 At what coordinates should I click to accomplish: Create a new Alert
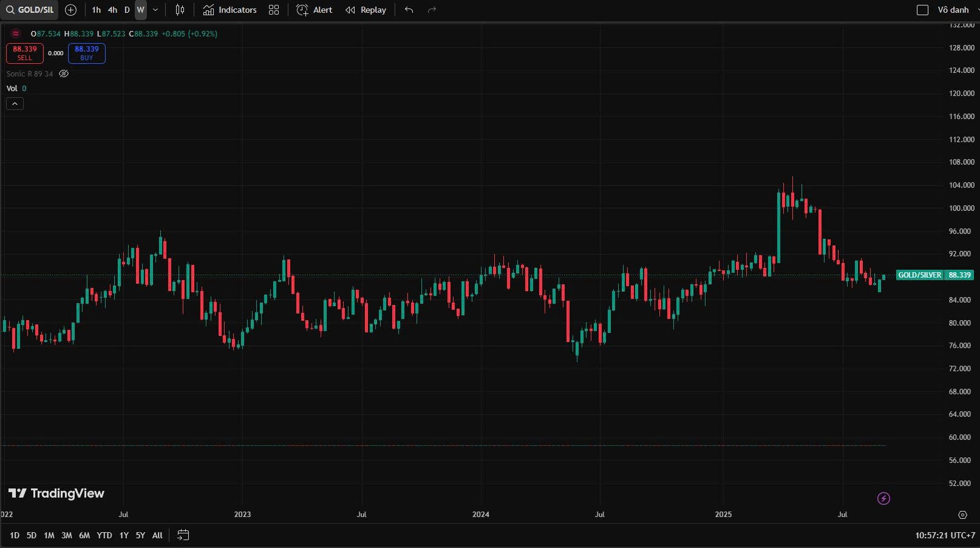pos(314,10)
